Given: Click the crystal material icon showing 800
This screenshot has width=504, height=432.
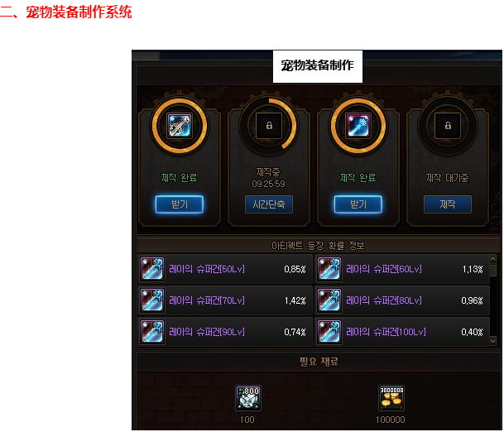Looking at the screenshot, I should (248, 398).
